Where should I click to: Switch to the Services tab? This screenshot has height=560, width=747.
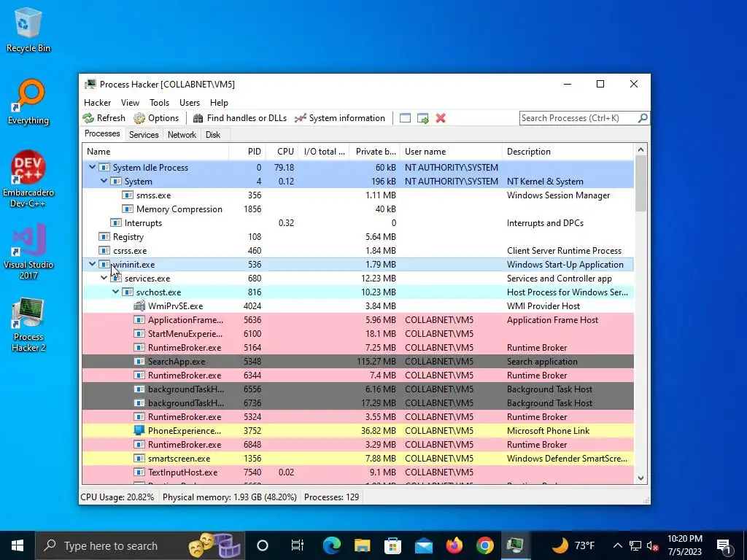[x=144, y=135]
